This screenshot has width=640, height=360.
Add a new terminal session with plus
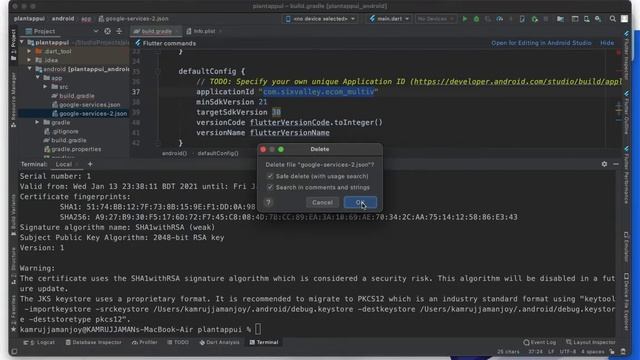tap(90, 164)
